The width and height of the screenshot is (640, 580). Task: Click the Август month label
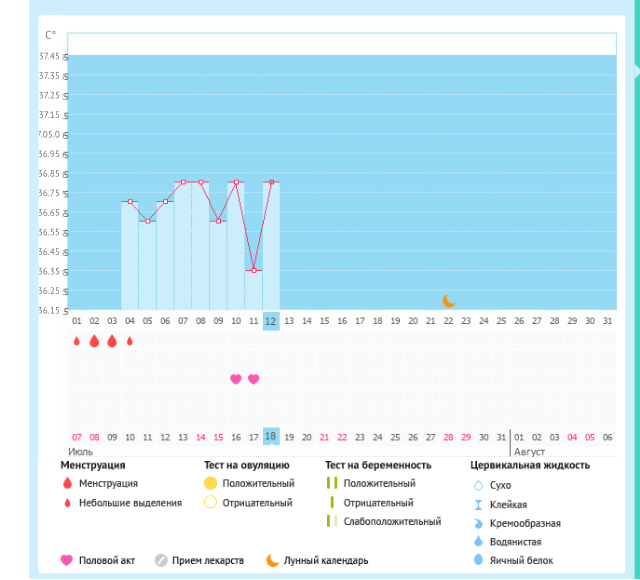530,452
